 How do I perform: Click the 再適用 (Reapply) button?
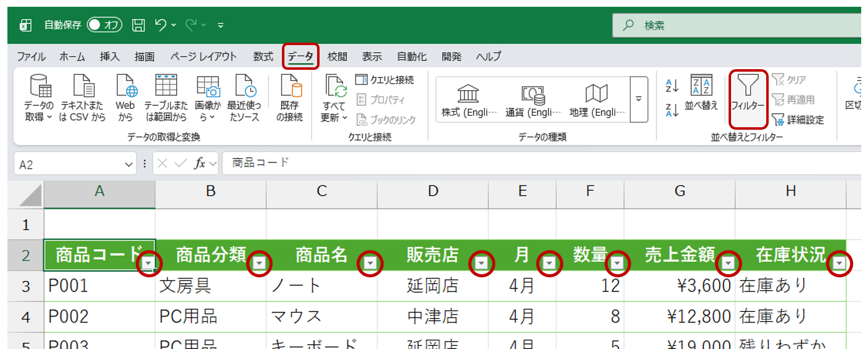tap(793, 99)
